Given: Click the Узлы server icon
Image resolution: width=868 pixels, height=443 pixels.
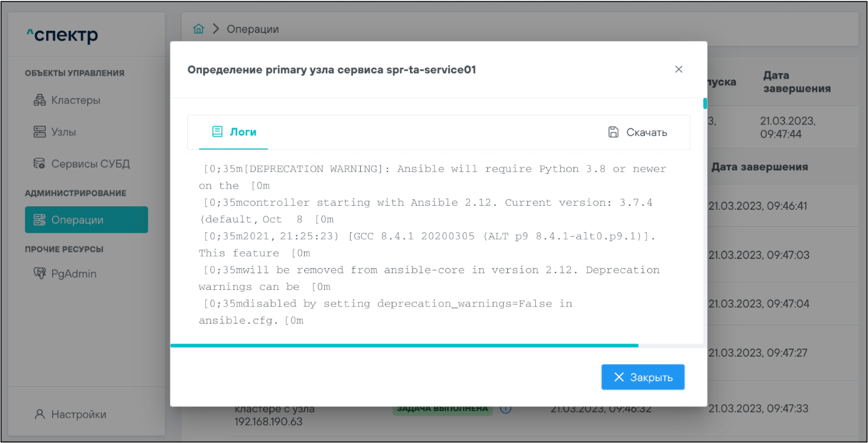Looking at the screenshot, I should pyautogui.click(x=39, y=132).
